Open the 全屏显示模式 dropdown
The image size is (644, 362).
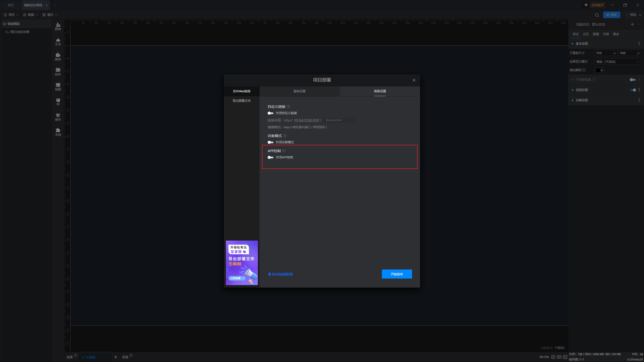click(x=618, y=62)
